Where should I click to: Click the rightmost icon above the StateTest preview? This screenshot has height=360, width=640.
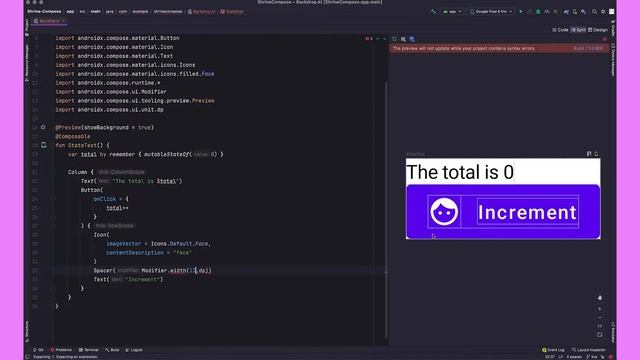[x=596, y=154]
